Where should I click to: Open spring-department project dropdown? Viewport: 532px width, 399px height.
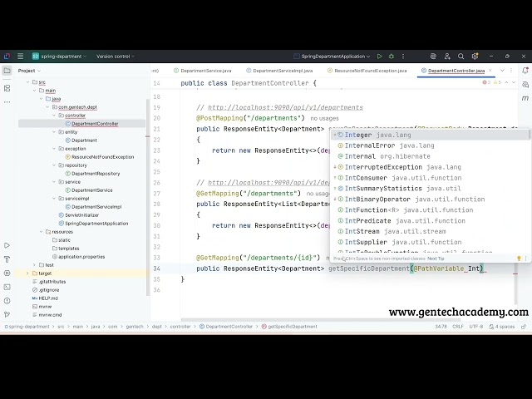pos(59,57)
